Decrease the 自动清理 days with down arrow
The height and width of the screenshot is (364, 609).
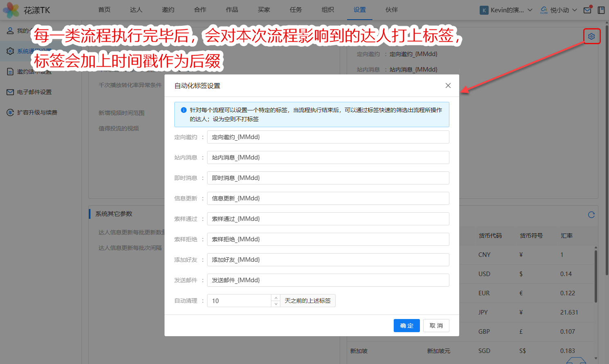[276, 304]
